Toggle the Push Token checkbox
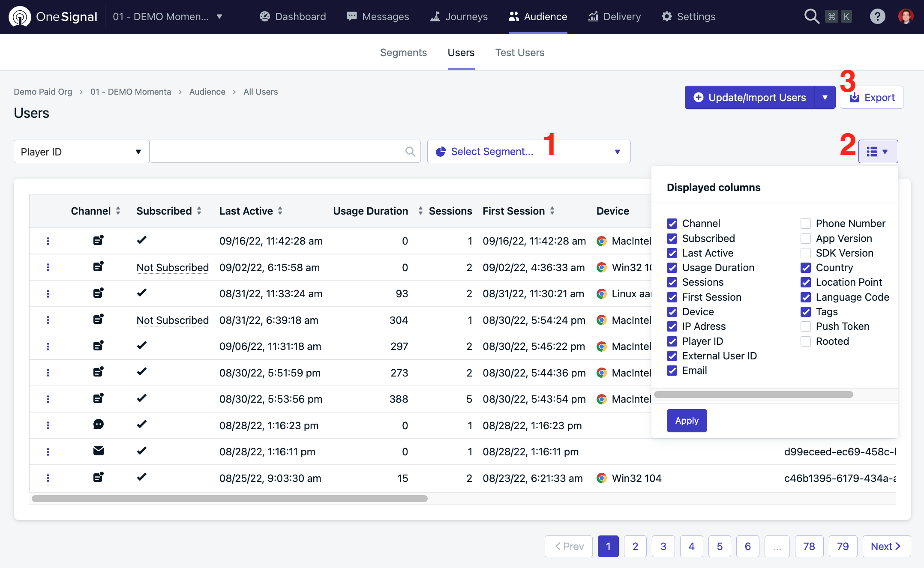This screenshot has height=568, width=924. (x=805, y=326)
